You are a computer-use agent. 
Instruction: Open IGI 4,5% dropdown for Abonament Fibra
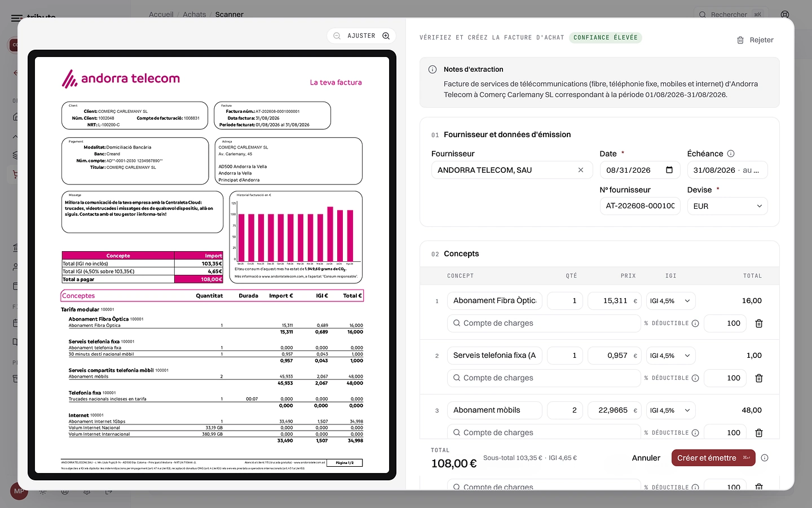click(x=670, y=301)
